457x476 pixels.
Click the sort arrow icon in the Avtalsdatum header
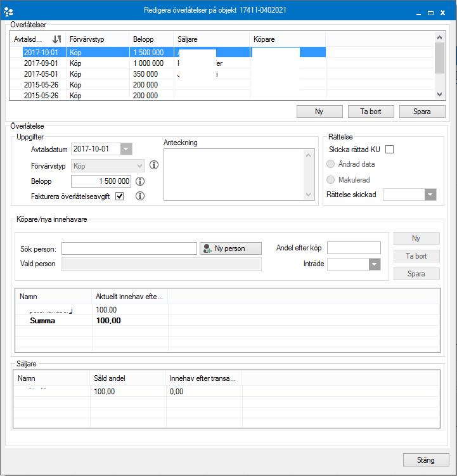[56, 39]
